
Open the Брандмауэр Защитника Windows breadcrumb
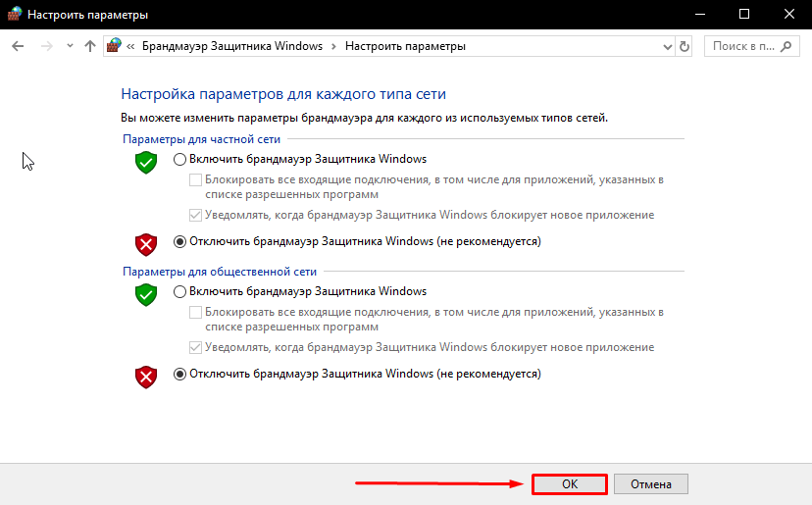(232, 46)
